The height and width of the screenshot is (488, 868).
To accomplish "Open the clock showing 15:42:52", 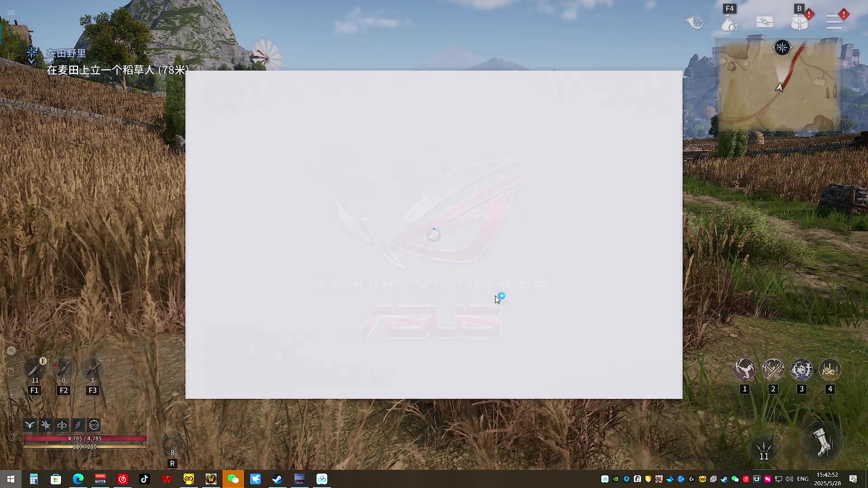I will [827, 479].
